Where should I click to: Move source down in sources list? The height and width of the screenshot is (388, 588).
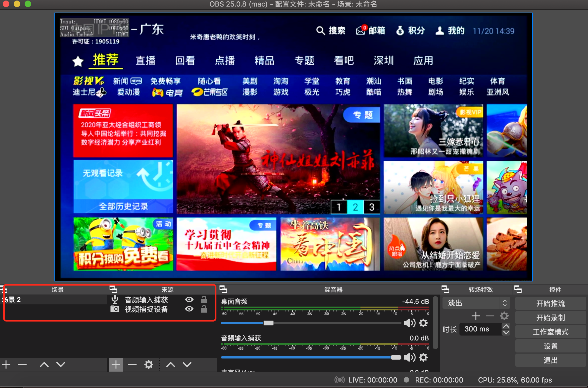(x=187, y=365)
